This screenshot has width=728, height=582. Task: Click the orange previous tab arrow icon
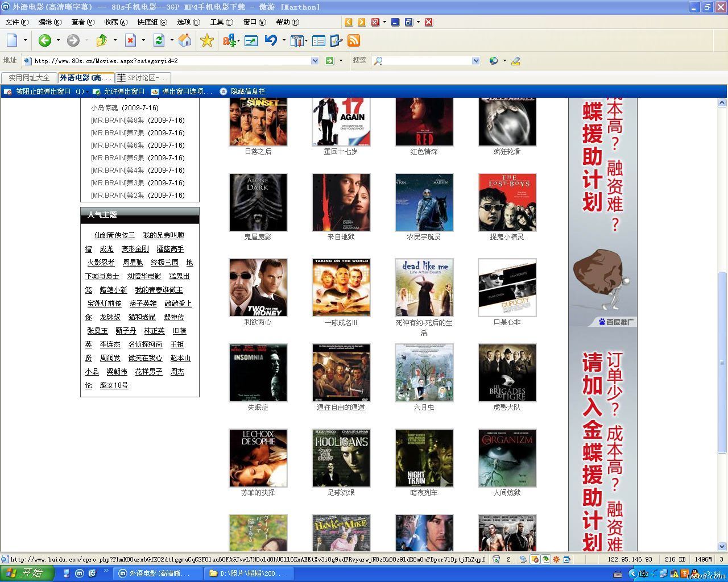click(x=349, y=22)
